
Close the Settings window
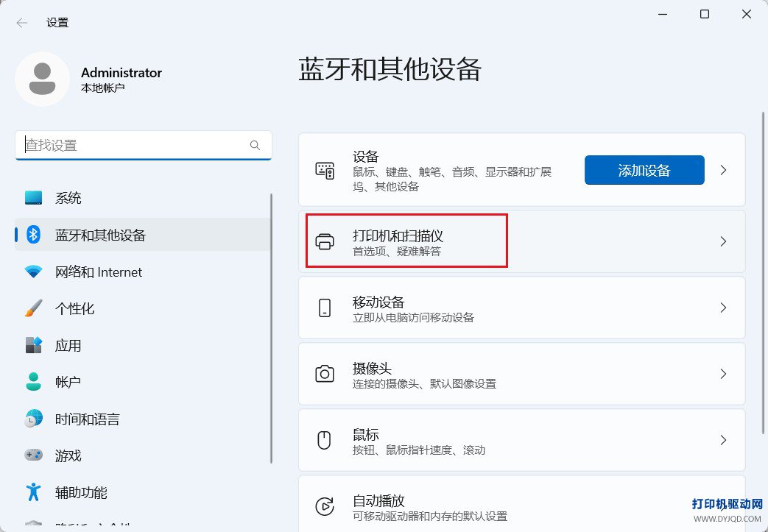click(747, 14)
